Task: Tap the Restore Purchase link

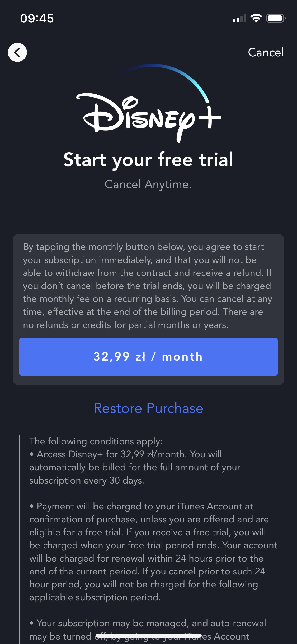Action: pos(148,408)
